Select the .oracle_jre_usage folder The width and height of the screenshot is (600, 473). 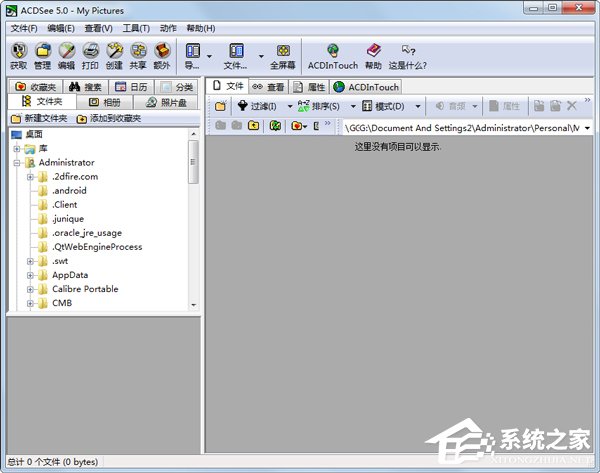tap(87, 233)
